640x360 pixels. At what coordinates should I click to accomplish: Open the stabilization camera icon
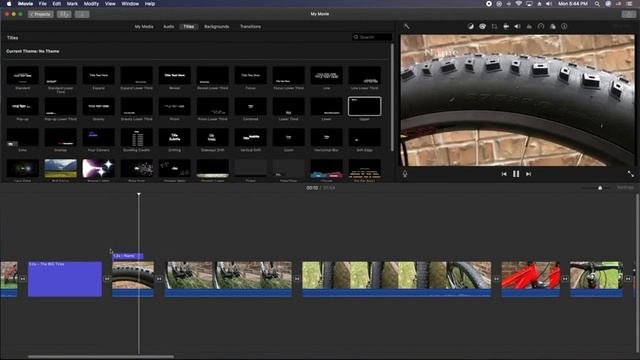tap(506, 26)
